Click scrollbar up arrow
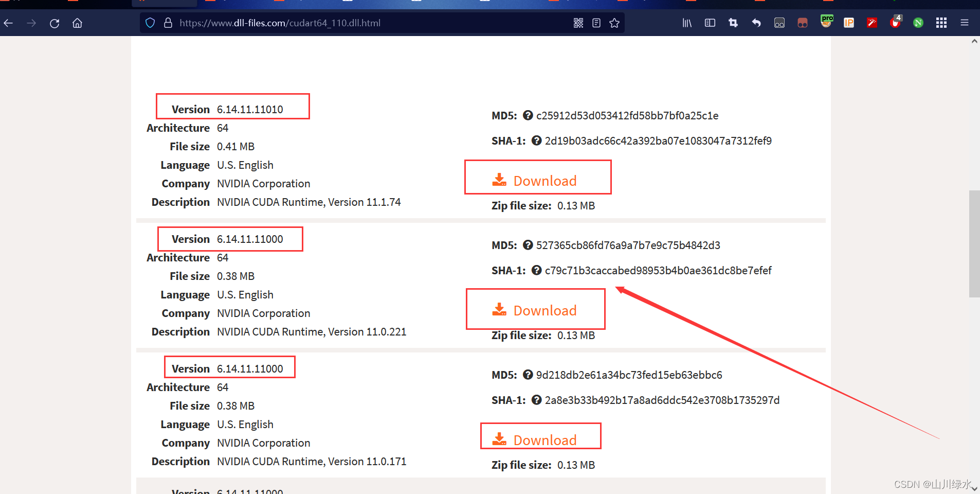 pyautogui.click(x=974, y=41)
